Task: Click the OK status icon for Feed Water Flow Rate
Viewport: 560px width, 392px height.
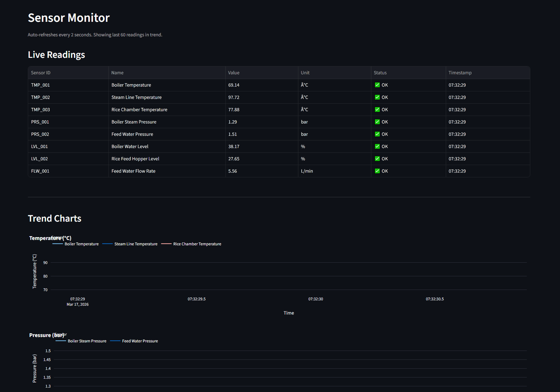Action: [x=377, y=171]
